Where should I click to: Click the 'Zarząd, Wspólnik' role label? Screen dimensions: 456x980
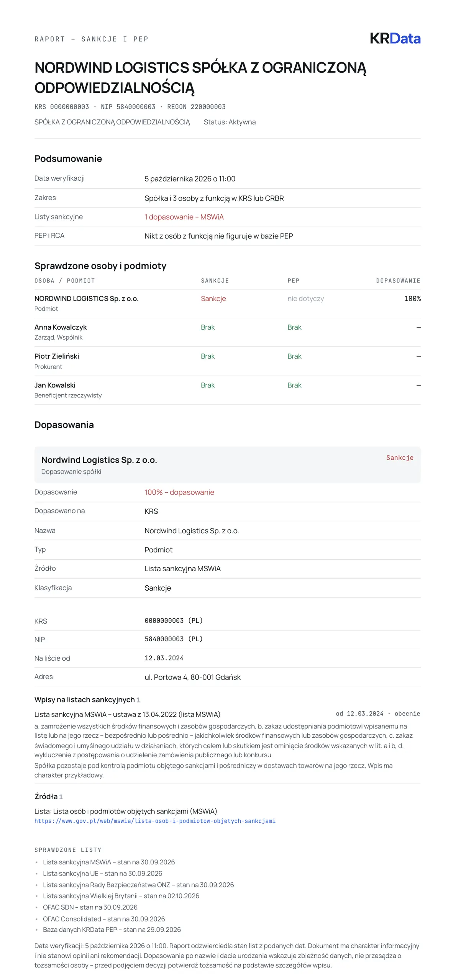click(58, 337)
